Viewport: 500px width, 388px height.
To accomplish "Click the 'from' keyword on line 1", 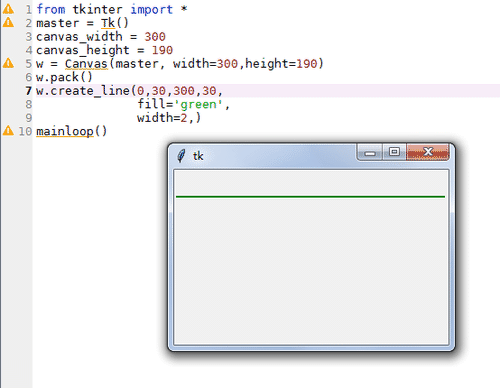I will tap(51, 9).
